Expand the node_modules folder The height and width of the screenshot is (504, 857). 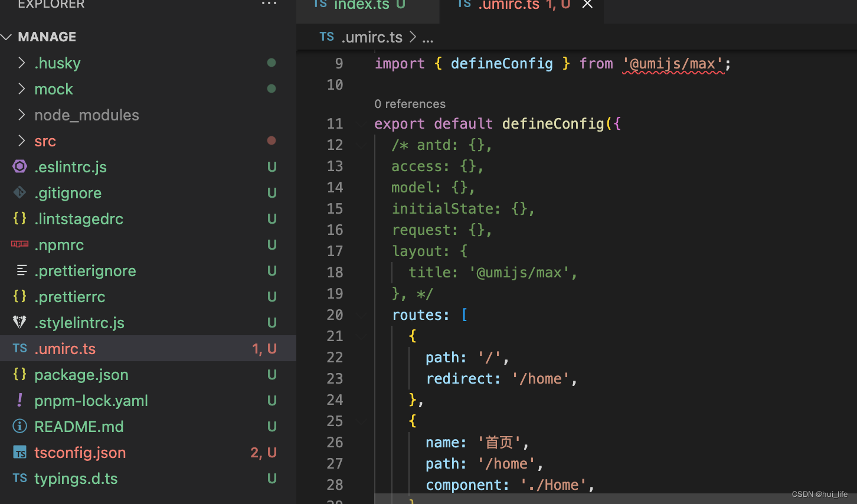21,114
